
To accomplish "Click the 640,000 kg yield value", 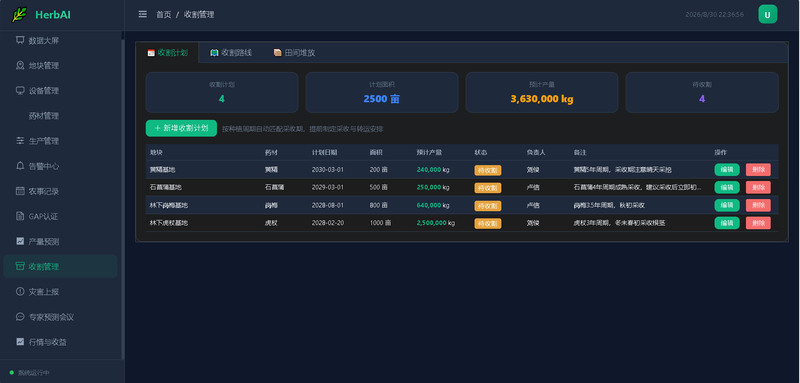I will coord(433,205).
